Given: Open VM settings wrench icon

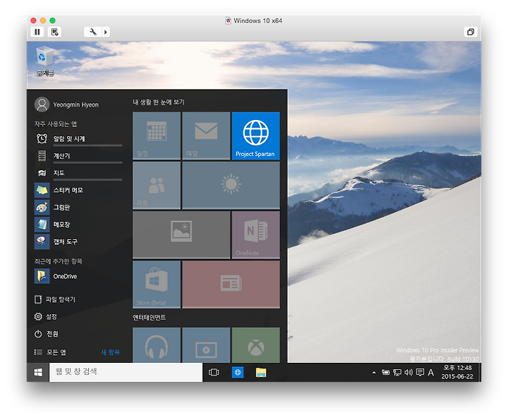Looking at the screenshot, I should tap(93, 32).
